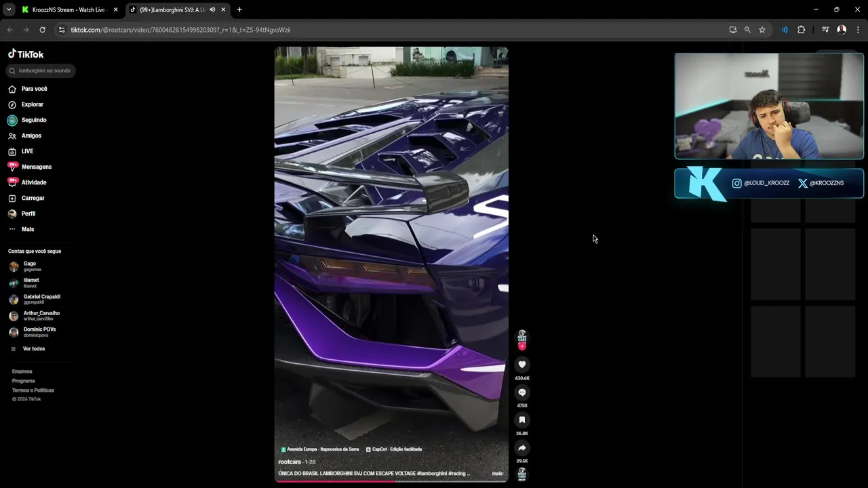Close the KroozzNS Stream tab
868x488 pixels.
pos(115,9)
